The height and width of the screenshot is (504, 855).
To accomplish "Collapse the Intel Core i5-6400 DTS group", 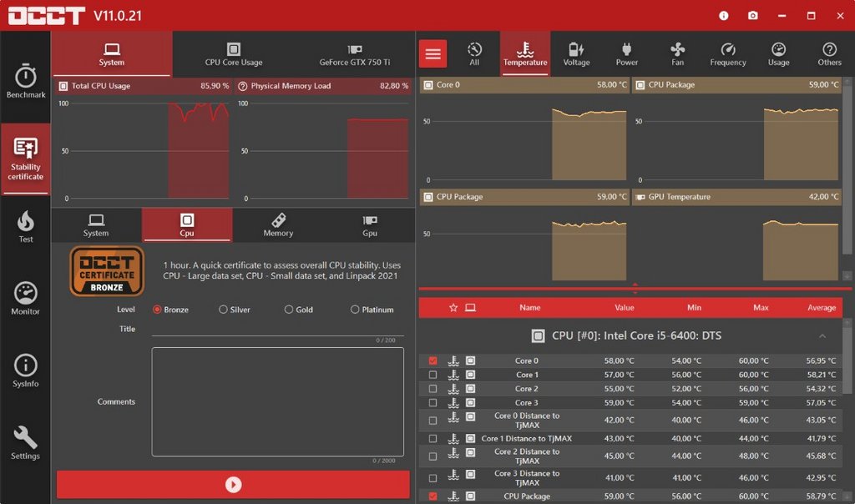I will [x=822, y=336].
